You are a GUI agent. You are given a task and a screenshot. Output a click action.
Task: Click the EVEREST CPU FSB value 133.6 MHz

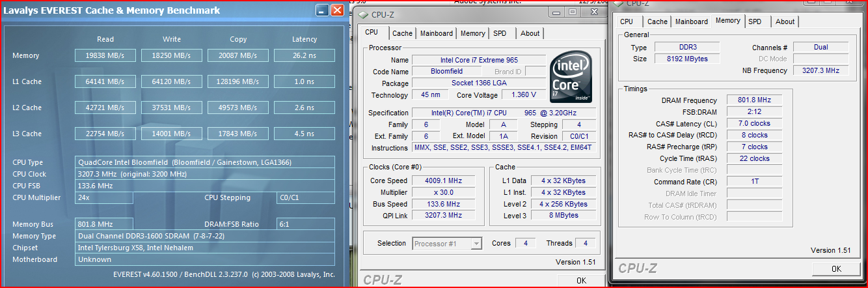tap(205, 186)
